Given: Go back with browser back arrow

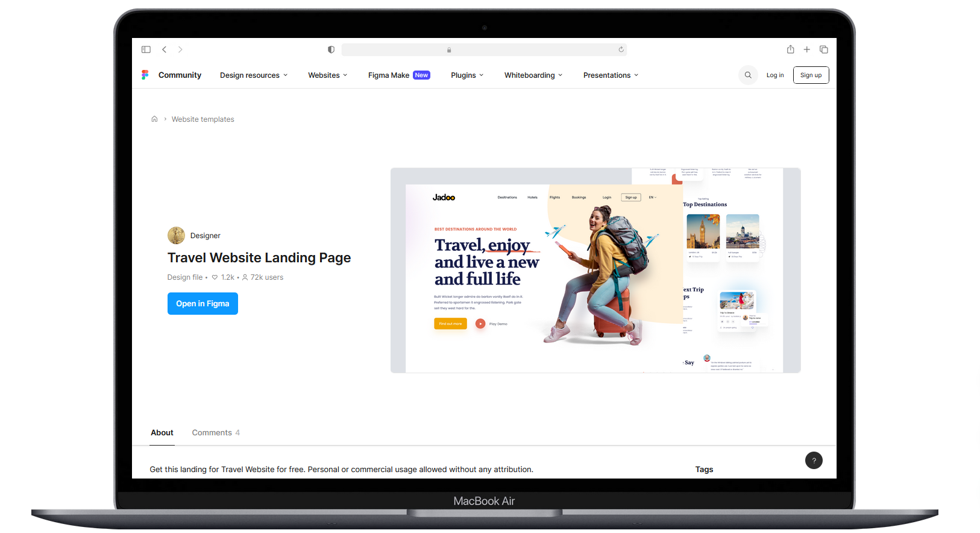Looking at the screenshot, I should click(x=164, y=49).
